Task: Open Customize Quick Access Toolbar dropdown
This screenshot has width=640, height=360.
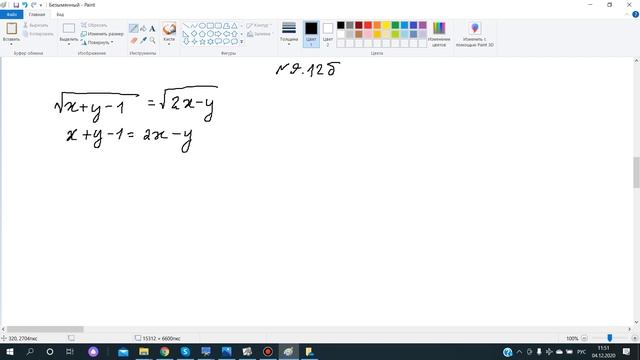Action: point(41,5)
